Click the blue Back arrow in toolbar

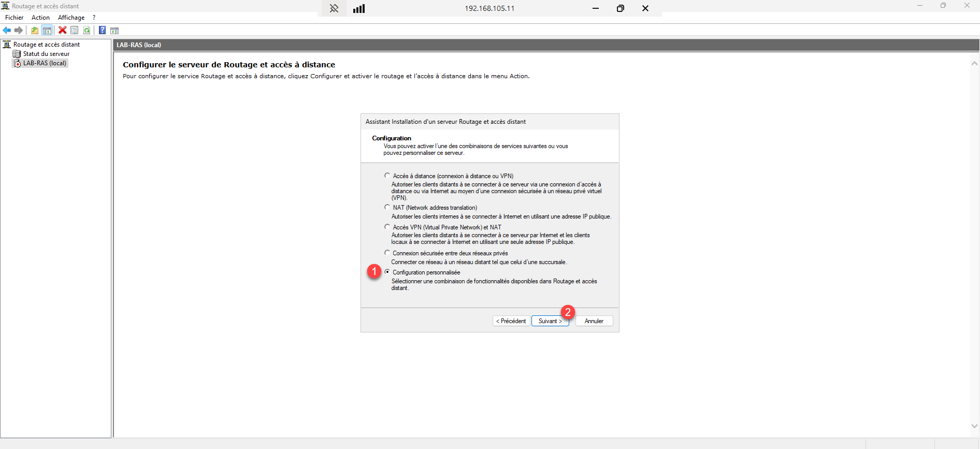click(x=7, y=31)
